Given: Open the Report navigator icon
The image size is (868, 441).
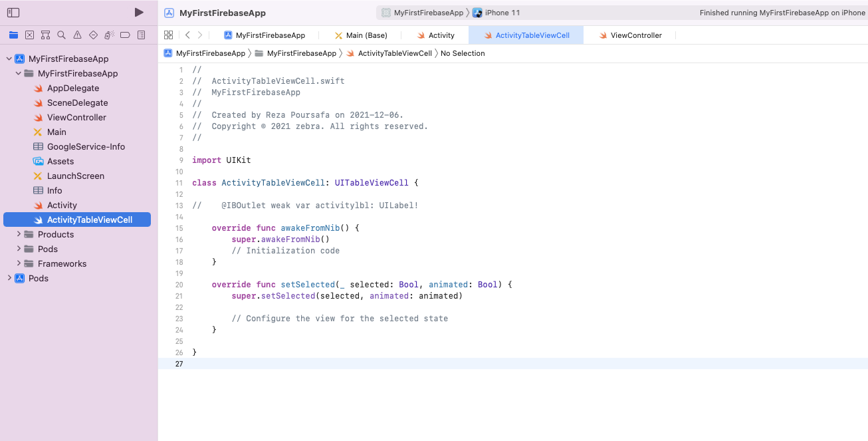Looking at the screenshot, I should (x=141, y=35).
